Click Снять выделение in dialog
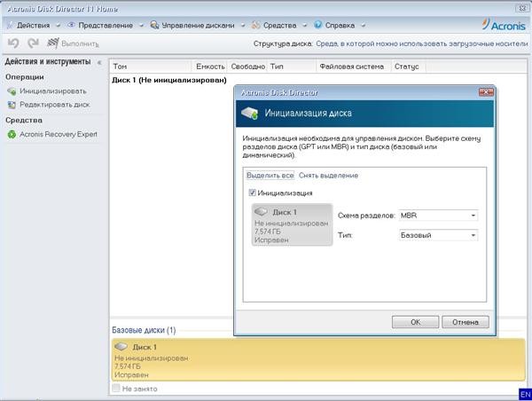532x401 pixels. pos(328,176)
